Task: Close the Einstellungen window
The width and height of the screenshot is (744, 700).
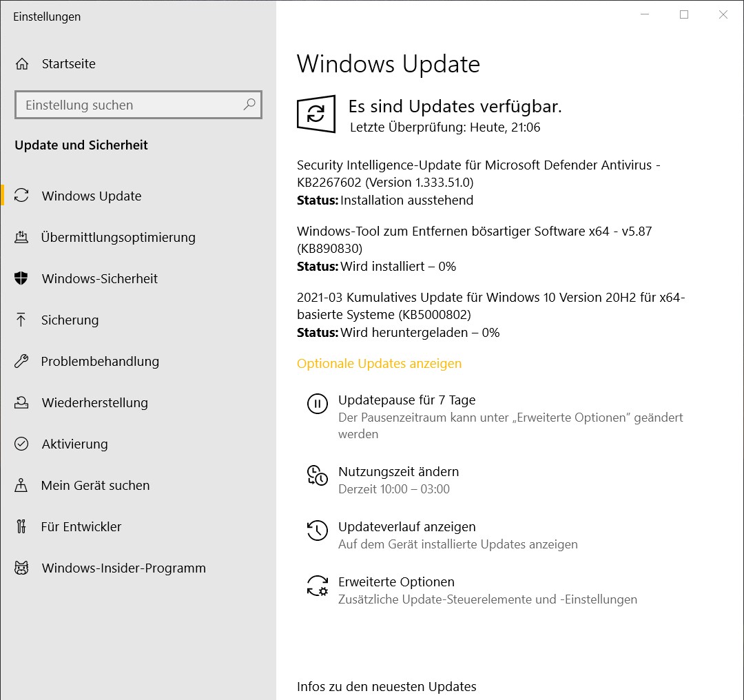Action: pos(723,14)
